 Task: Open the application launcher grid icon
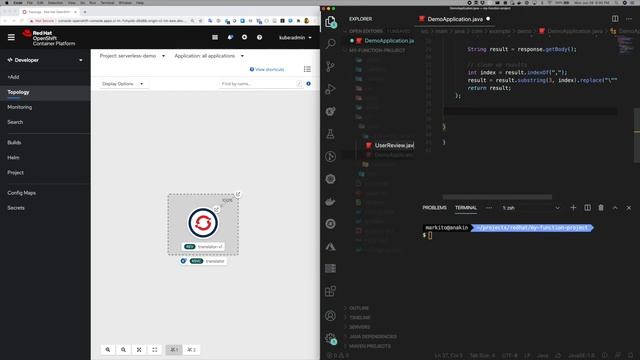click(x=215, y=38)
